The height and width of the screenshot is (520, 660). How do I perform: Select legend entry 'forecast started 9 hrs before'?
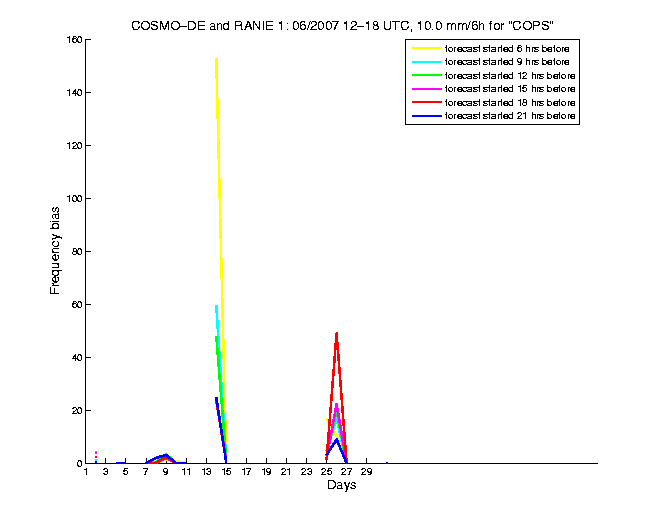[x=507, y=62]
